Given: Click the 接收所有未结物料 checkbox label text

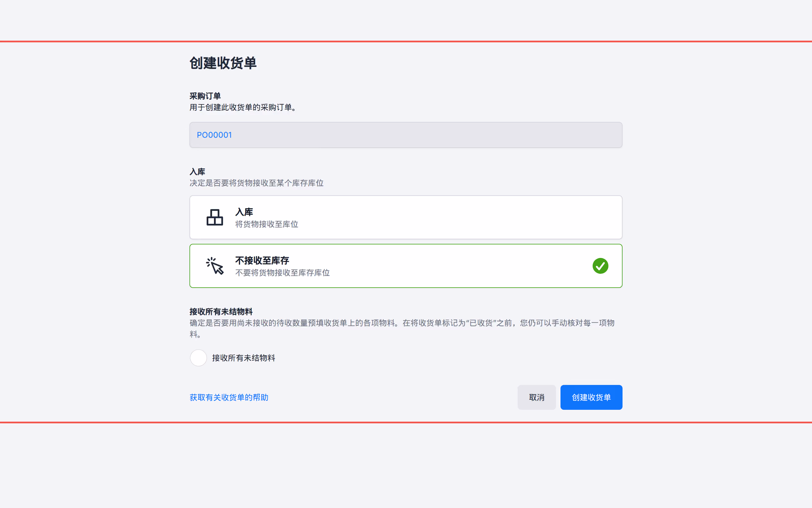Looking at the screenshot, I should click(x=243, y=358).
